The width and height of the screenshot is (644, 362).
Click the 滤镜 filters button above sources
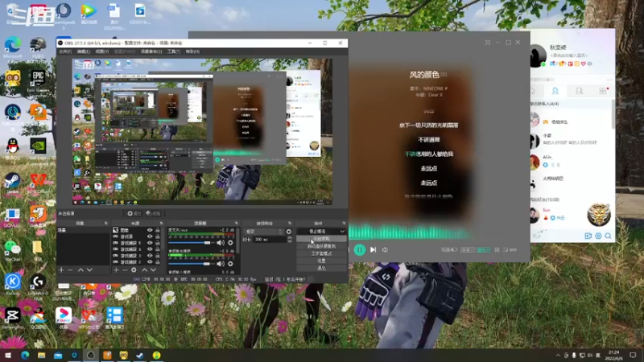coord(154,213)
